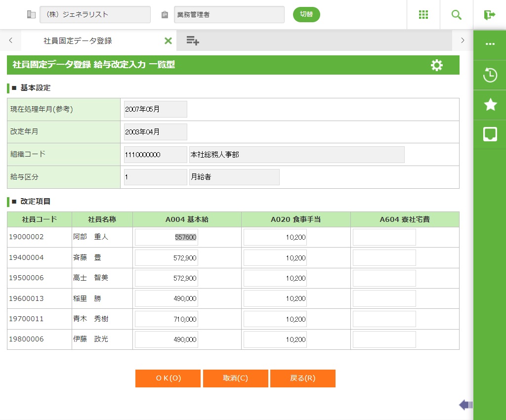Select the 社員固定データ登録 tab
506x420 pixels.
pos(78,41)
